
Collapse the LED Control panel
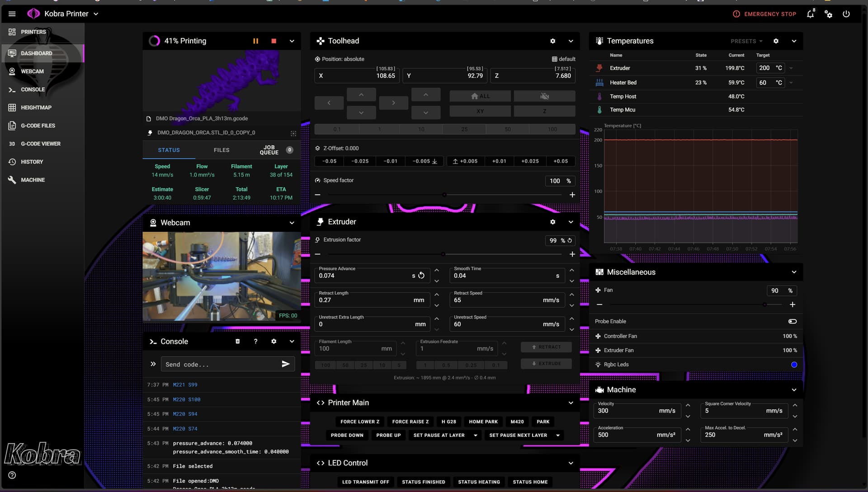pos(571,463)
